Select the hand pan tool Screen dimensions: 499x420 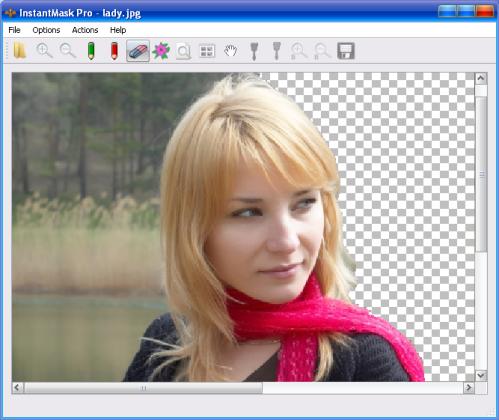[x=230, y=51]
